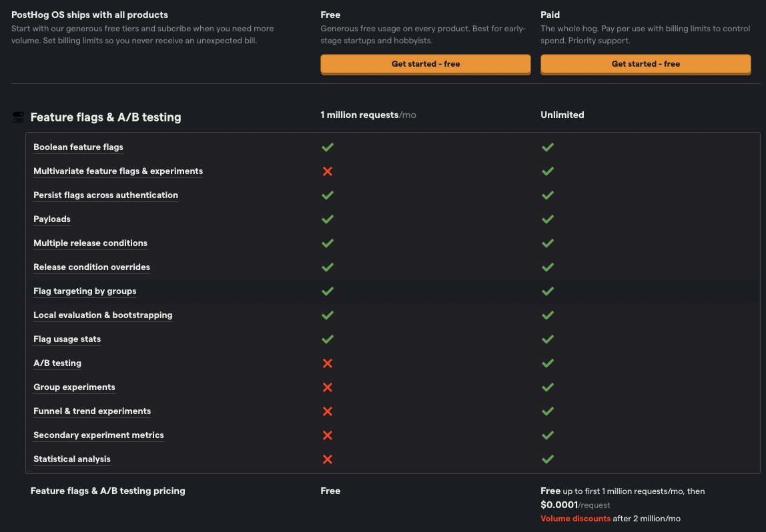Click the Paid checkmark for Funnel & trend experiments

click(x=548, y=411)
